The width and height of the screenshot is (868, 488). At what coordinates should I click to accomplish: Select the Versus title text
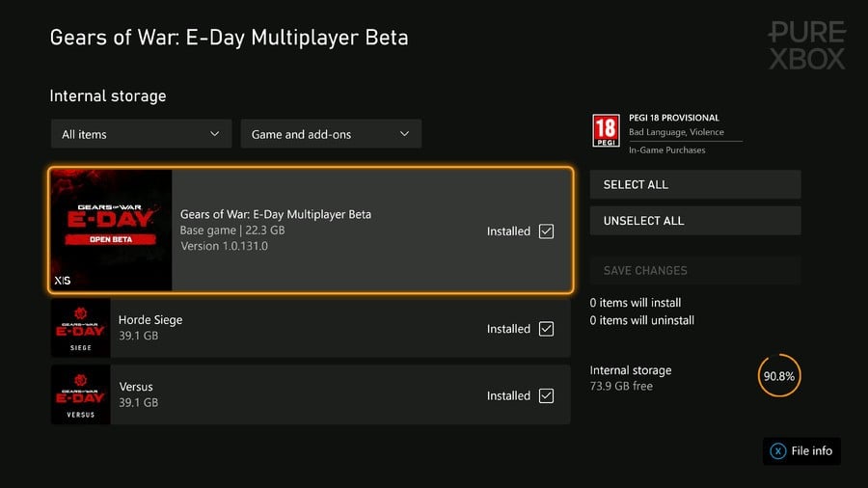136,387
